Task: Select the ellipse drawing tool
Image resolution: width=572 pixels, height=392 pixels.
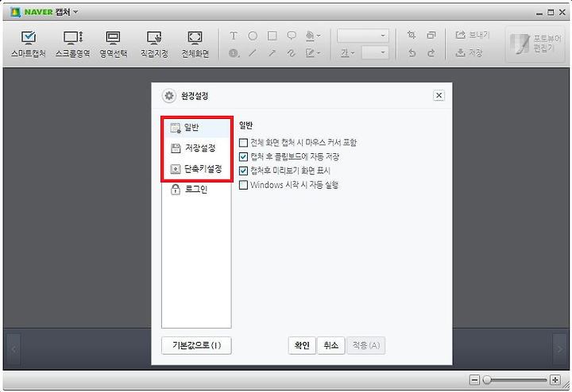Action: pos(253,36)
